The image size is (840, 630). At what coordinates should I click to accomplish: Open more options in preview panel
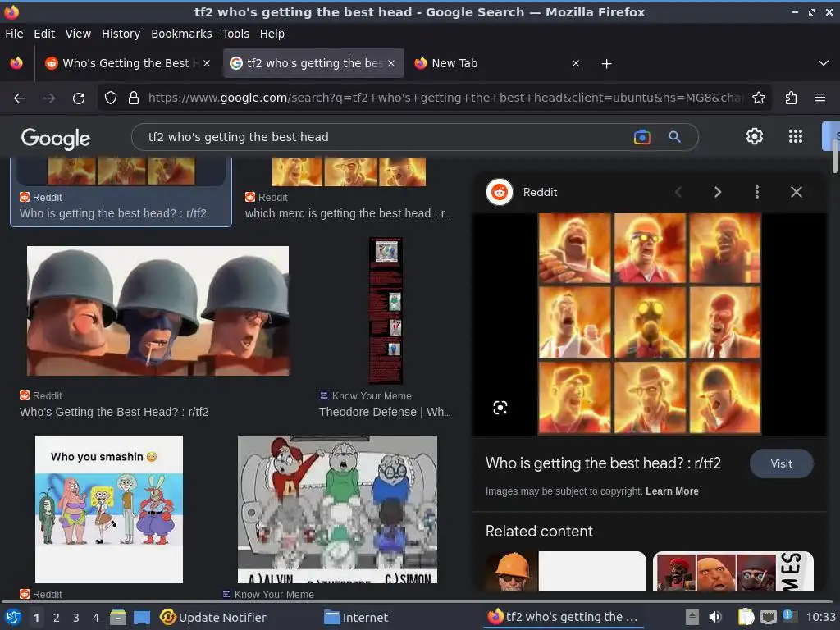pos(757,192)
